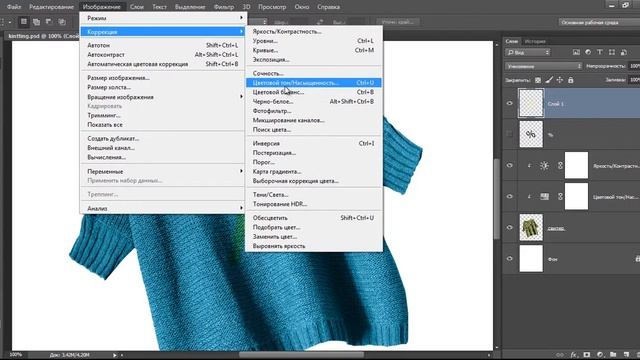This screenshot has height=360, width=640.
Task: Switch to the История tab
Action: (535, 41)
